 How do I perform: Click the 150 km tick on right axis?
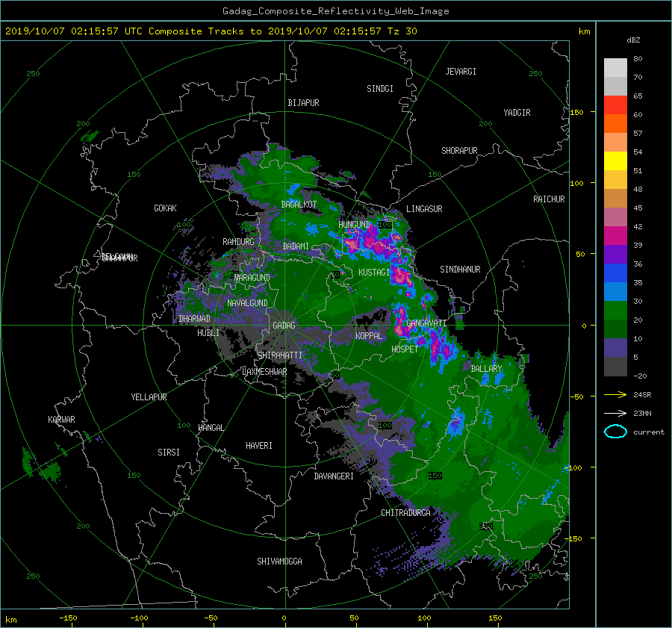pyautogui.click(x=577, y=112)
